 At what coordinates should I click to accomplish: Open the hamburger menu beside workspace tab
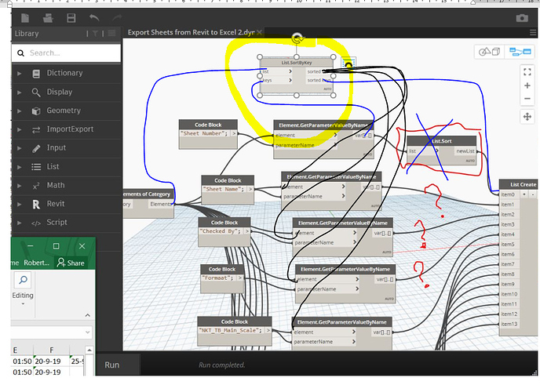[533, 33]
